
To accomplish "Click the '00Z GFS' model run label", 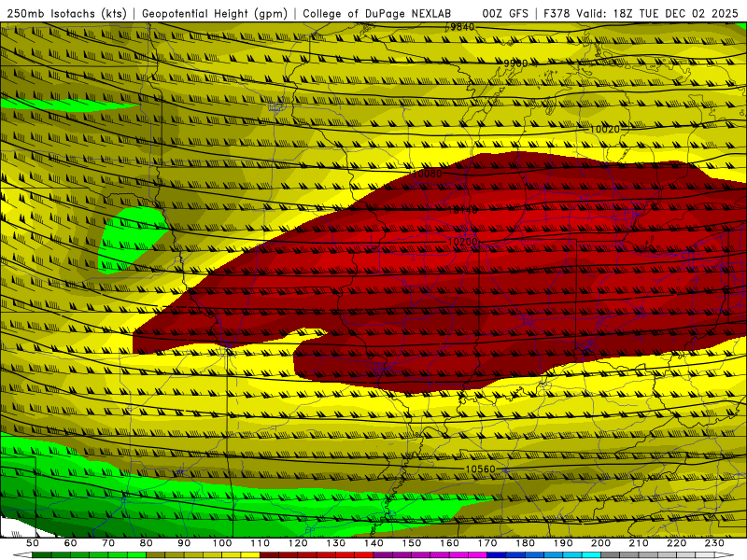I will tap(505, 14).
